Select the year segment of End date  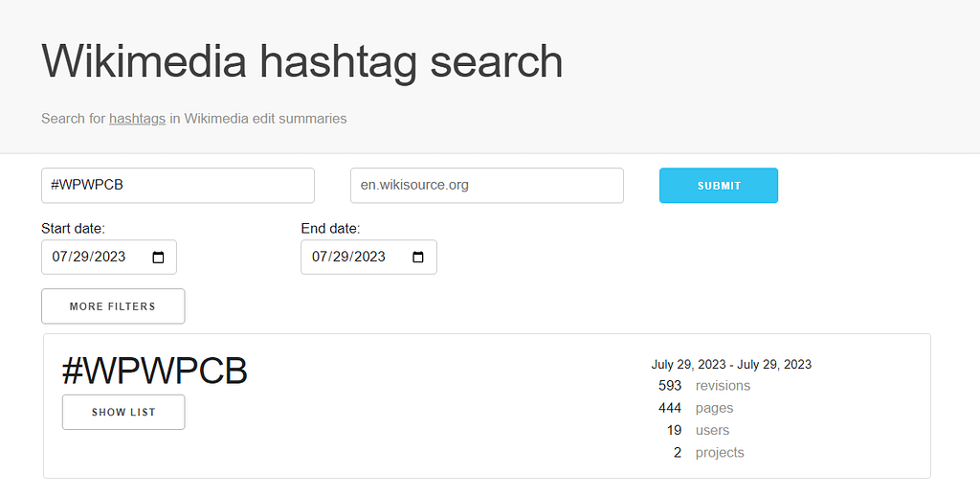tap(369, 258)
